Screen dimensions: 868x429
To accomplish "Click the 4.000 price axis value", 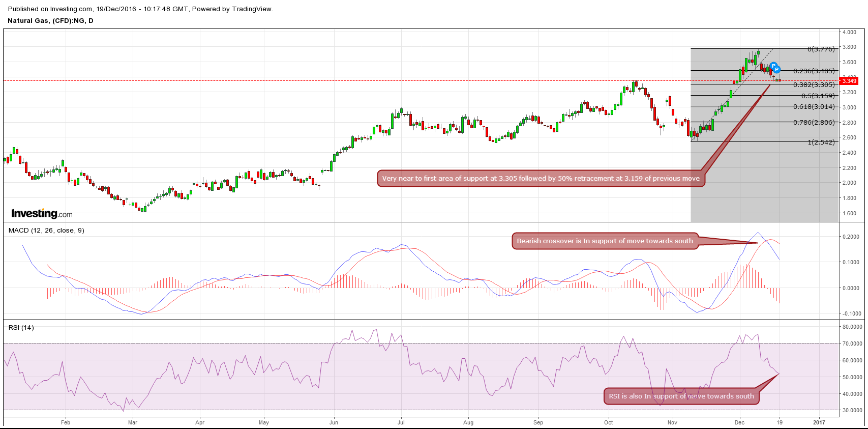I will click(x=849, y=32).
